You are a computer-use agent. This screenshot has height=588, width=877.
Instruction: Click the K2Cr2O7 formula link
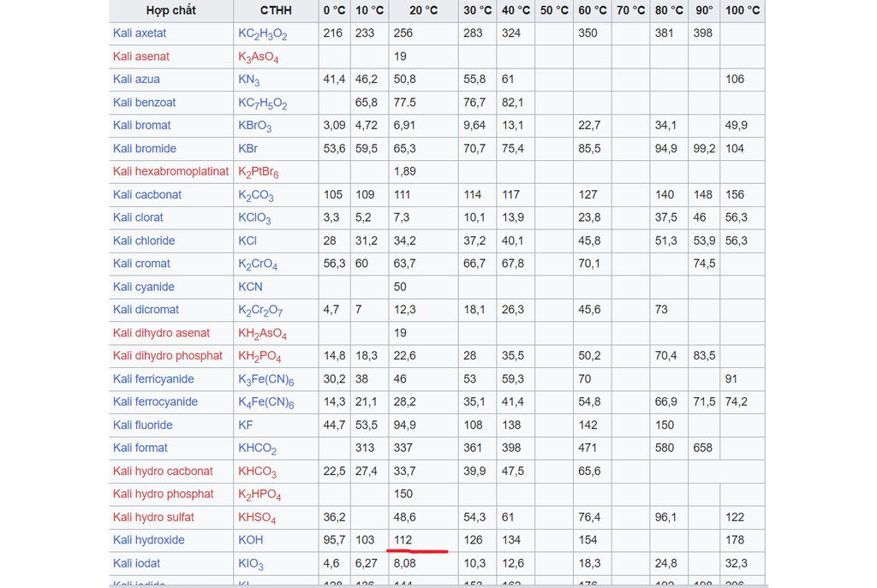tap(260, 311)
